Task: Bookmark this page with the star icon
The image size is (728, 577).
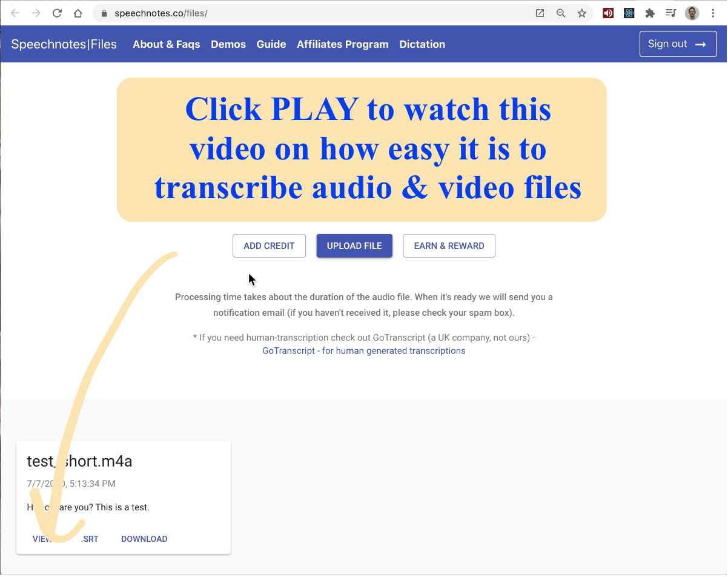Action: point(582,13)
